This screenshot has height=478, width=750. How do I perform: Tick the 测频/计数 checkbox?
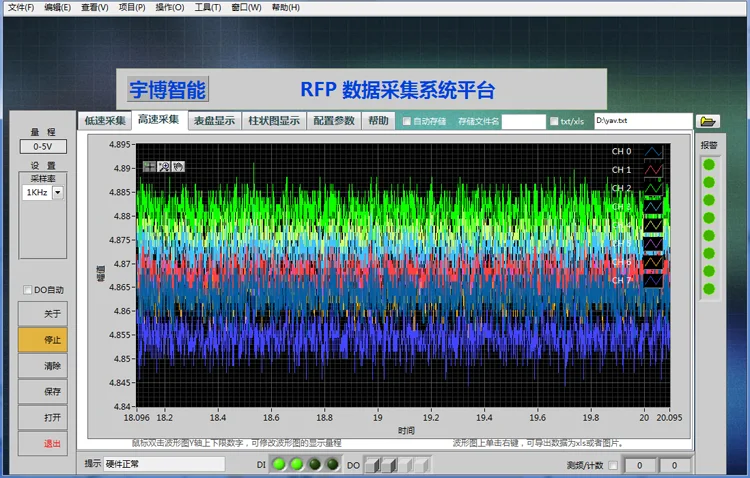[x=613, y=466]
